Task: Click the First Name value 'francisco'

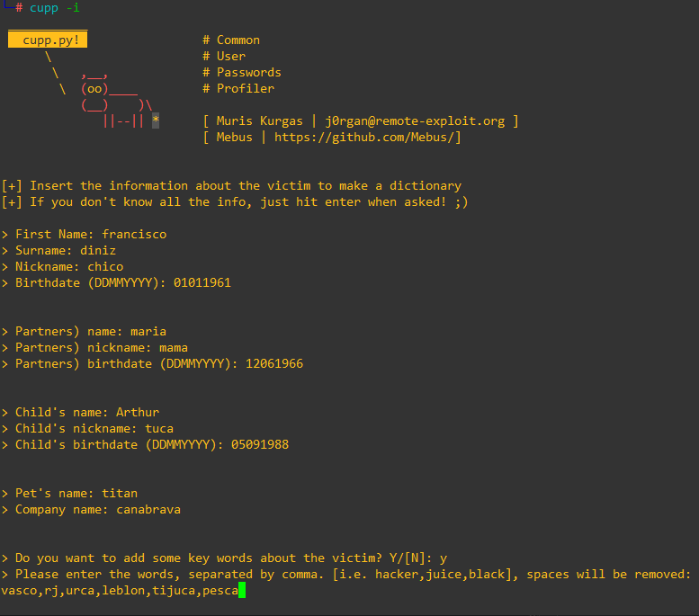Action: (134, 234)
